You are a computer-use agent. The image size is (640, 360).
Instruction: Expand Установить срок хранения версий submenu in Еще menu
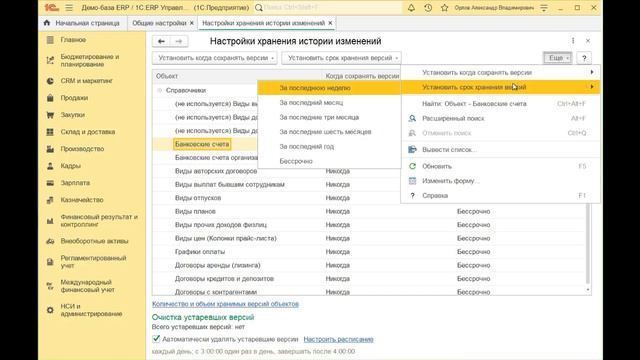501,87
